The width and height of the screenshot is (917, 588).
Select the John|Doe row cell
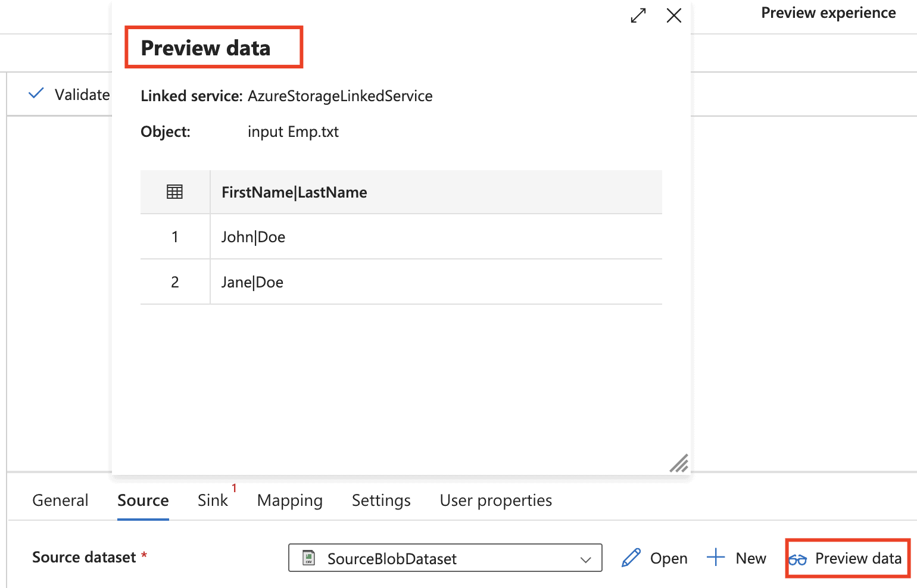coord(254,237)
